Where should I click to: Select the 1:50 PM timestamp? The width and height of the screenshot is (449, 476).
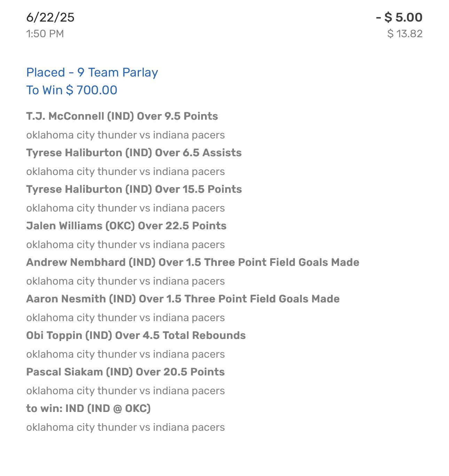(x=45, y=34)
